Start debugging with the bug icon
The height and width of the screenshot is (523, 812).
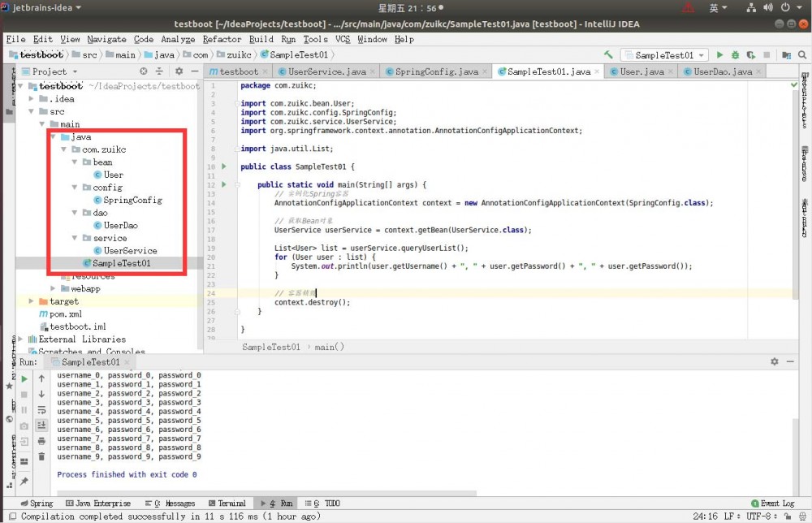click(x=735, y=55)
